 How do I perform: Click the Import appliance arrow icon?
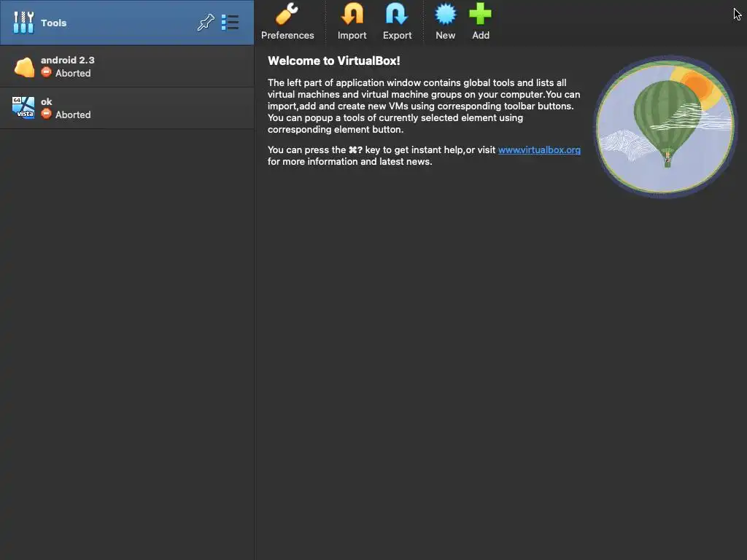coord(352,14)
